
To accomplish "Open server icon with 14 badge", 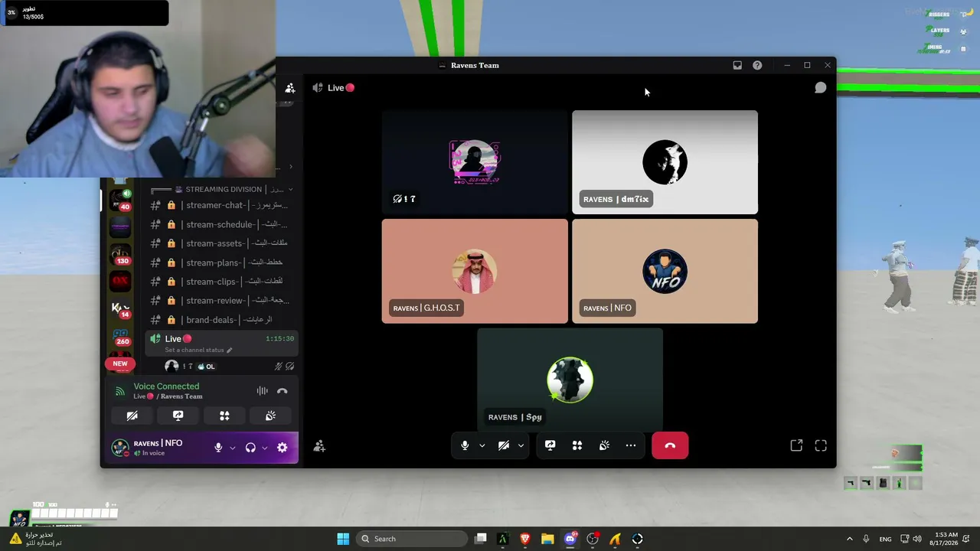I will tap(121, 308).
